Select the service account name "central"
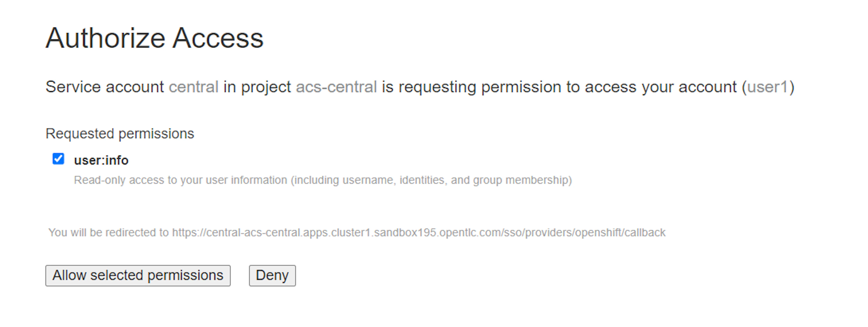Image resolution: width=868 pixels, height=327 pixels. (193, 87)
